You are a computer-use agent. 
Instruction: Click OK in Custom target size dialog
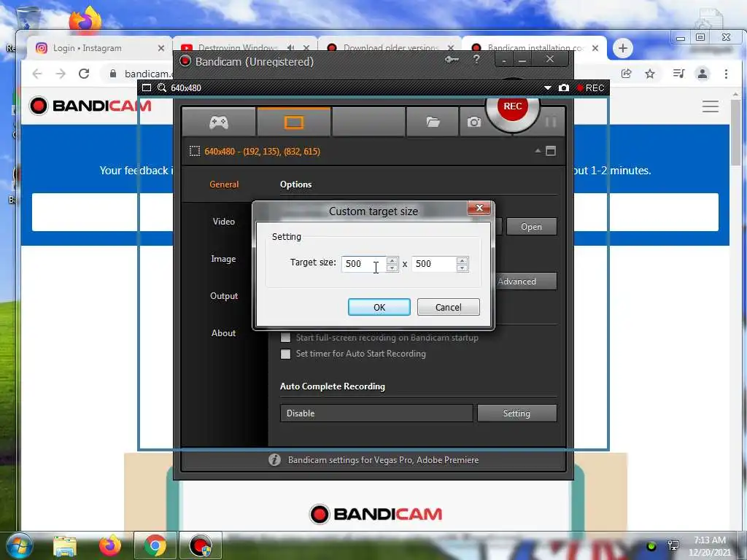[x=379, y=307]
